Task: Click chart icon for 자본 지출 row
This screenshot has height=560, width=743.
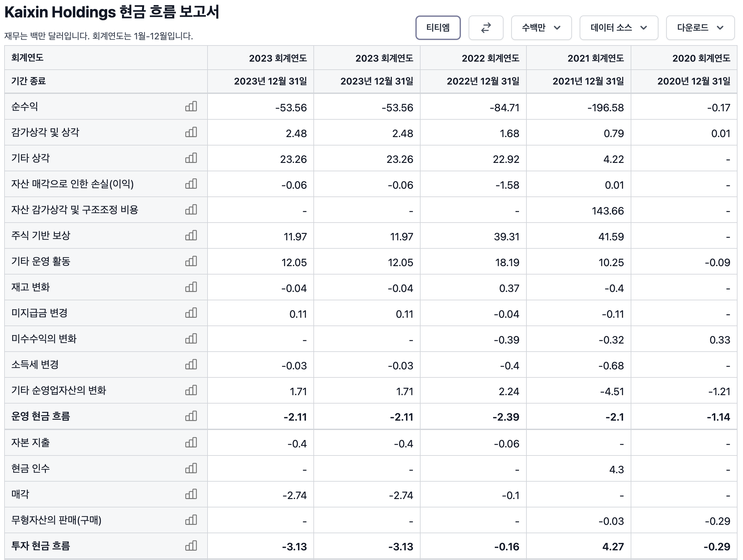Action: point(191,443)
